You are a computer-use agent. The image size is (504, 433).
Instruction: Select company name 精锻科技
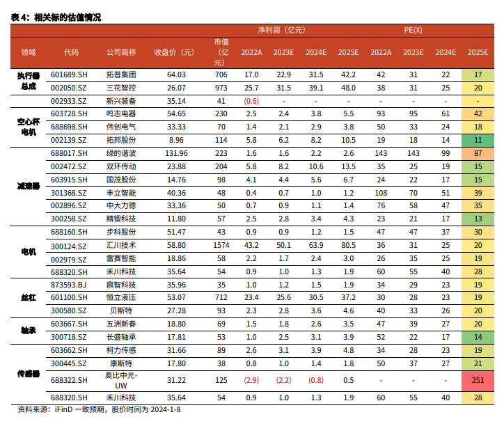(121, 219)
